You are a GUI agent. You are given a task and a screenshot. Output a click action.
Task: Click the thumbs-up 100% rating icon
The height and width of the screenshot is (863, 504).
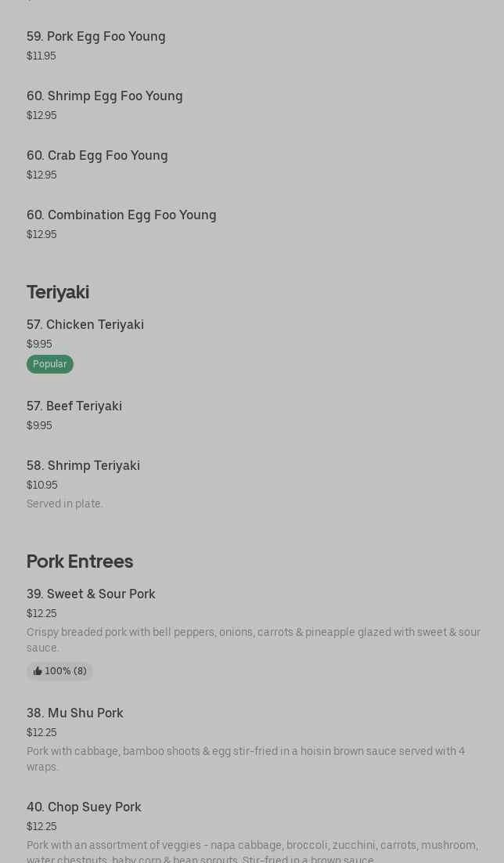pyautogui.click(x=38, y=671)
